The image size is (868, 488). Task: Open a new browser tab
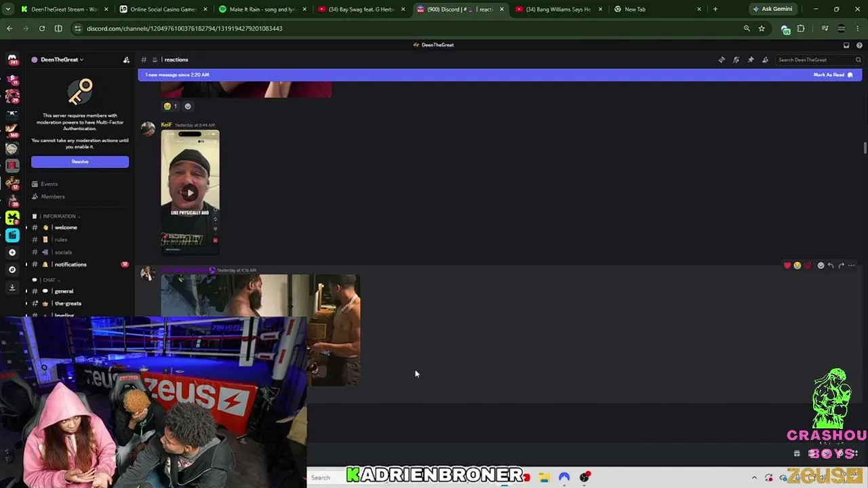(x=715, y=9)
